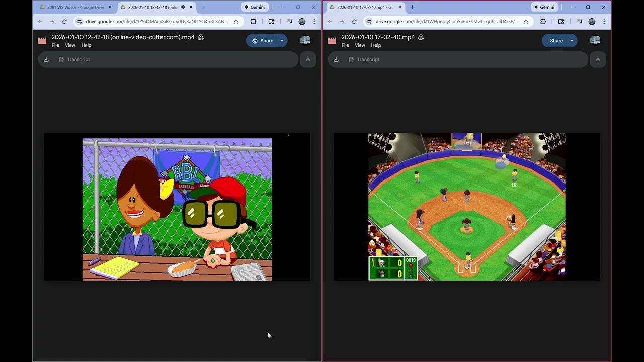Collapse toolbar with chevron in right window
Screen dimensions: 644x362
(x=598, y=59)
